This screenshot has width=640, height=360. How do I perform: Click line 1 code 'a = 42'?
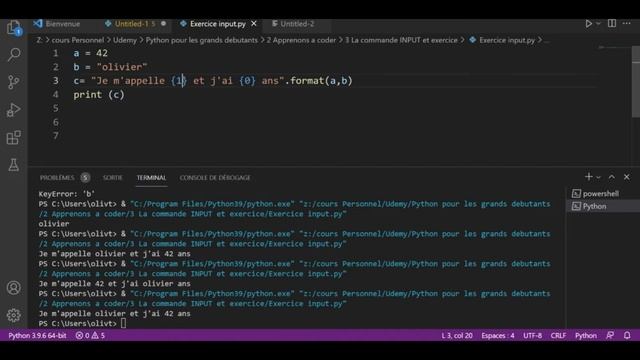click(x=91, y=53)
